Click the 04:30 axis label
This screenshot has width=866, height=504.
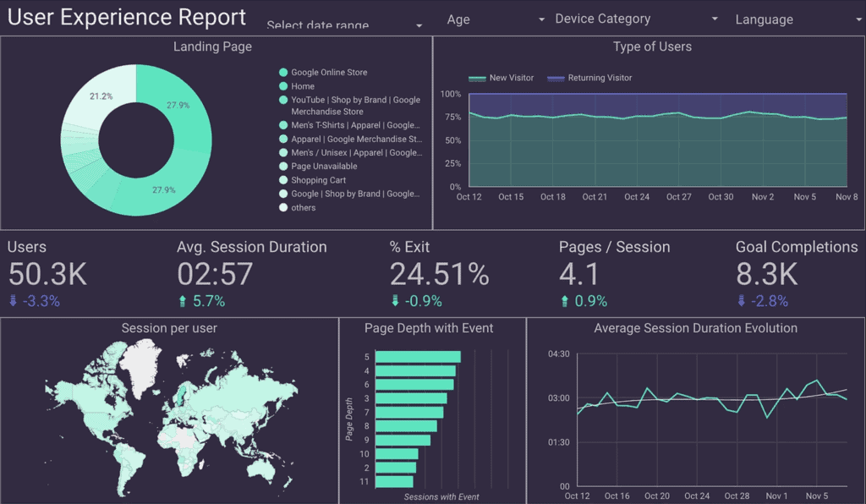(x=558, y=354)
